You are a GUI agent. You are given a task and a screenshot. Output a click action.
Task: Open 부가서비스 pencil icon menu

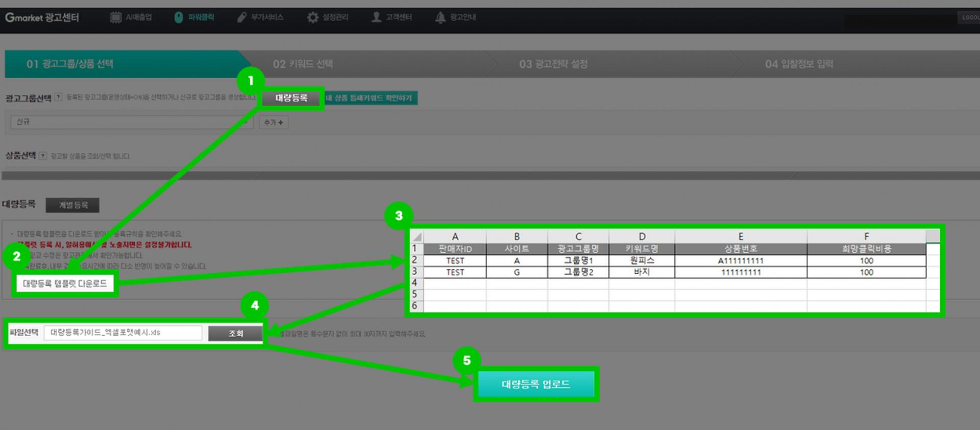pyautogui.click(x=241, y=17)
